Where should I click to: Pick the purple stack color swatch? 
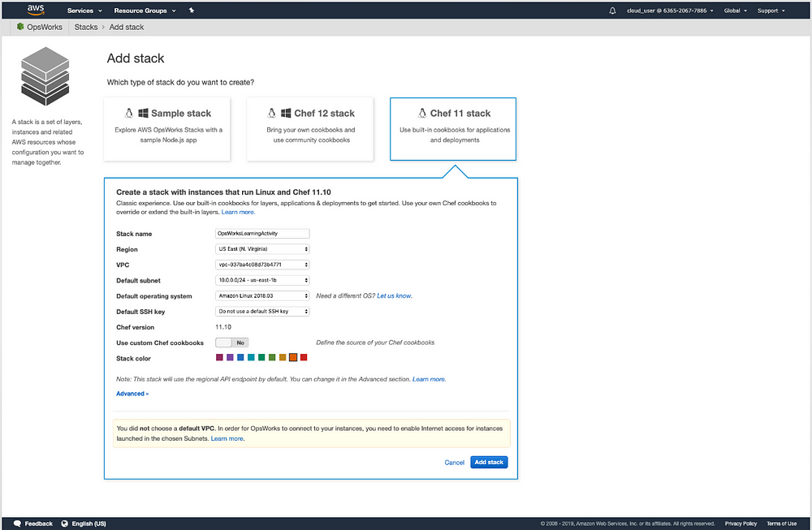(x=230, y=357)
